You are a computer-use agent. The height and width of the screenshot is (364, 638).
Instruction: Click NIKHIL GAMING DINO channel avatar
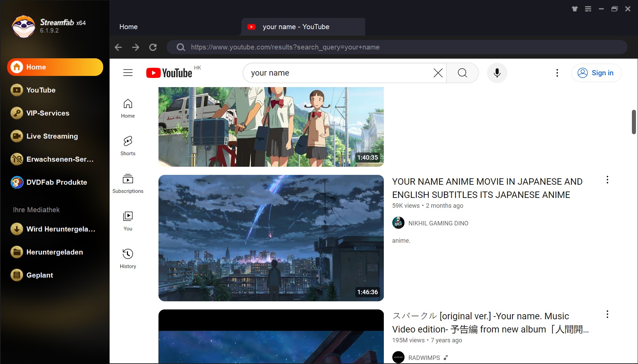(x=398, y=223)
